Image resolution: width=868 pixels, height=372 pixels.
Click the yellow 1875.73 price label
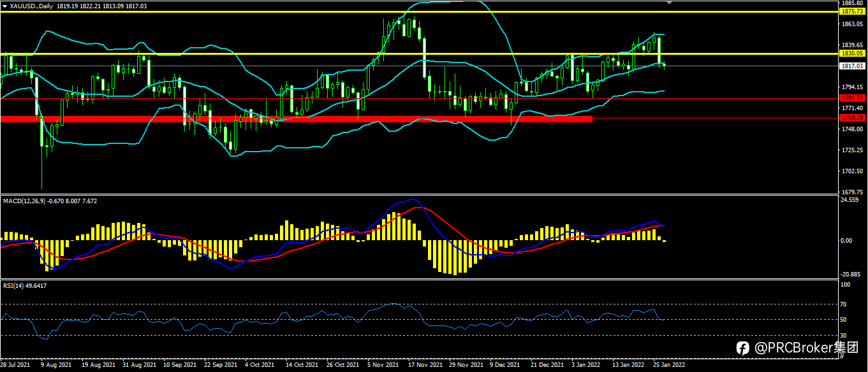click(852, 11)
